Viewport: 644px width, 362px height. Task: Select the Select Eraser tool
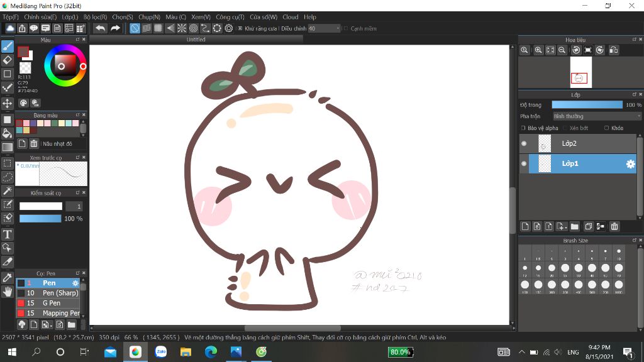click(8, 218)
